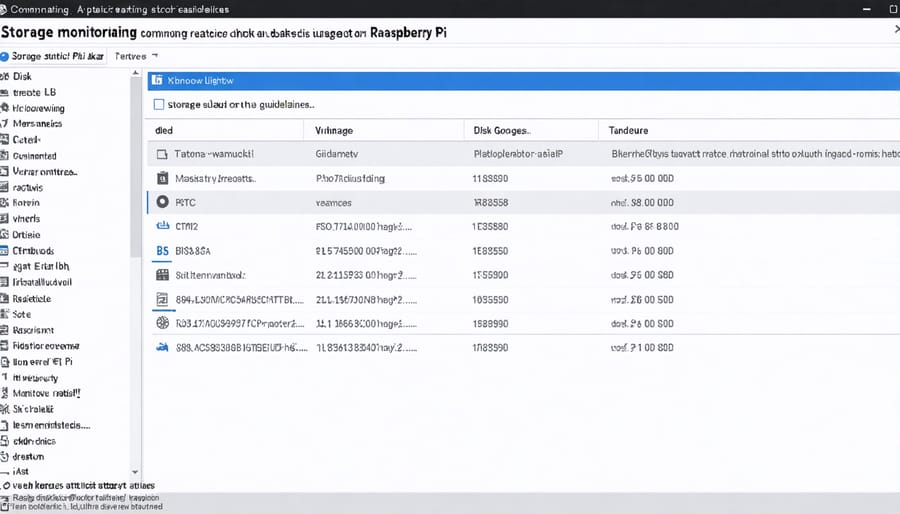
Task: Click the BS icon of the BIS88SA row
Action: click(162, 251)
